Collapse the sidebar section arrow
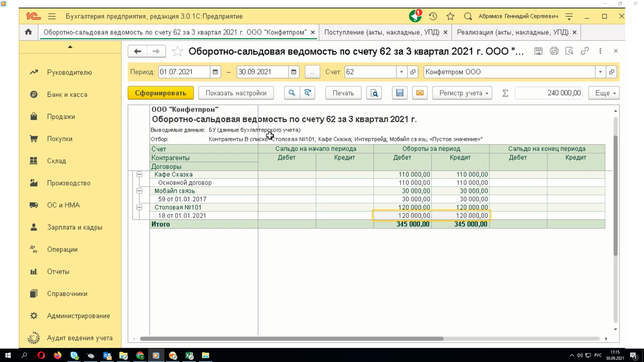 coord(70,47)
